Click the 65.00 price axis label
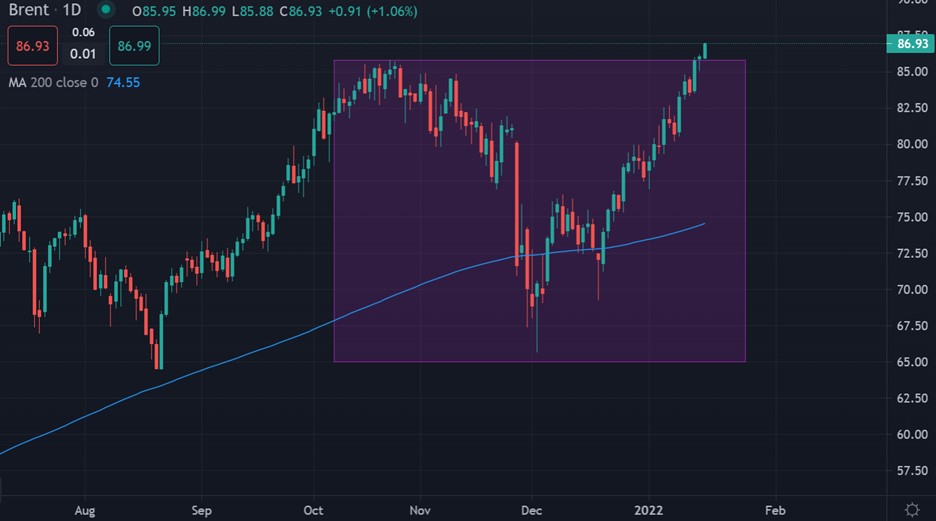Screen dimensions: 936x521 (x=912, y=362)
